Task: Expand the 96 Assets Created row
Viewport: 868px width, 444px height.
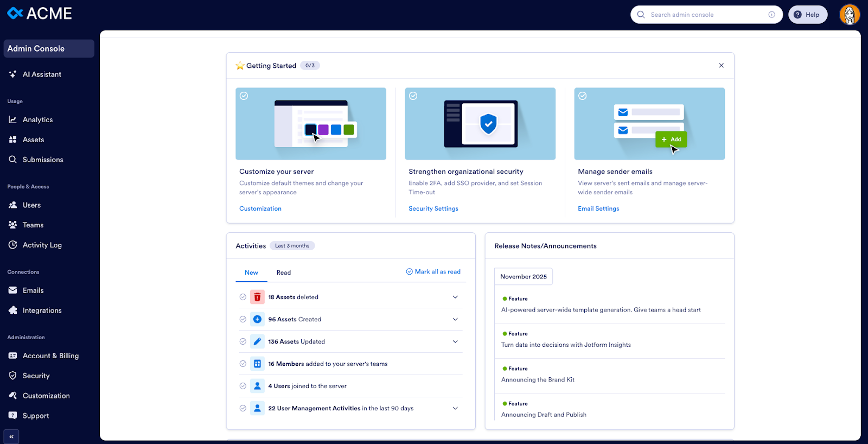Action: [455, 319]
